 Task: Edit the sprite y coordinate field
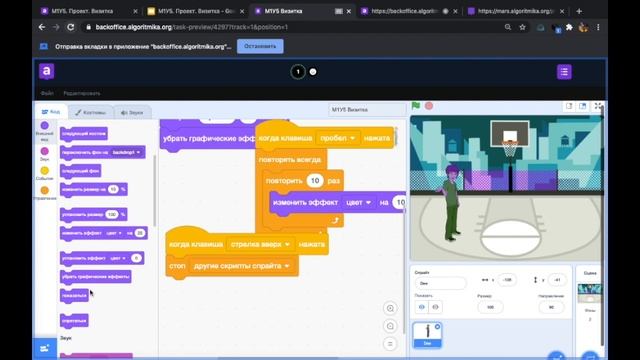point(557,280)
